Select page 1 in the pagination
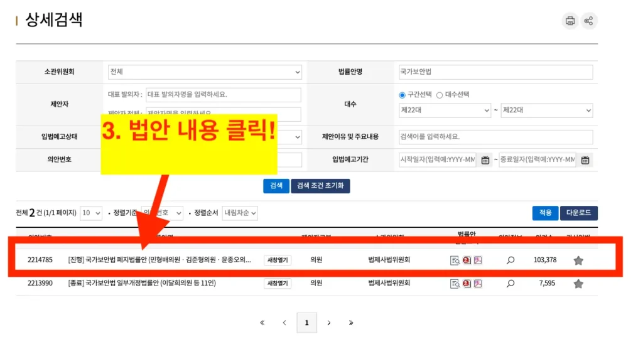The width and height of the screenshot is (643, 364). 306,323
